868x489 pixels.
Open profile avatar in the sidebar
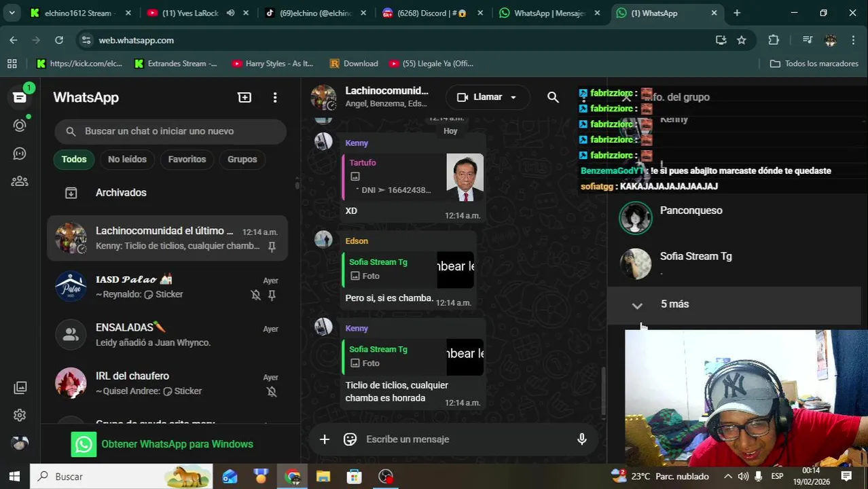(20, 443)
